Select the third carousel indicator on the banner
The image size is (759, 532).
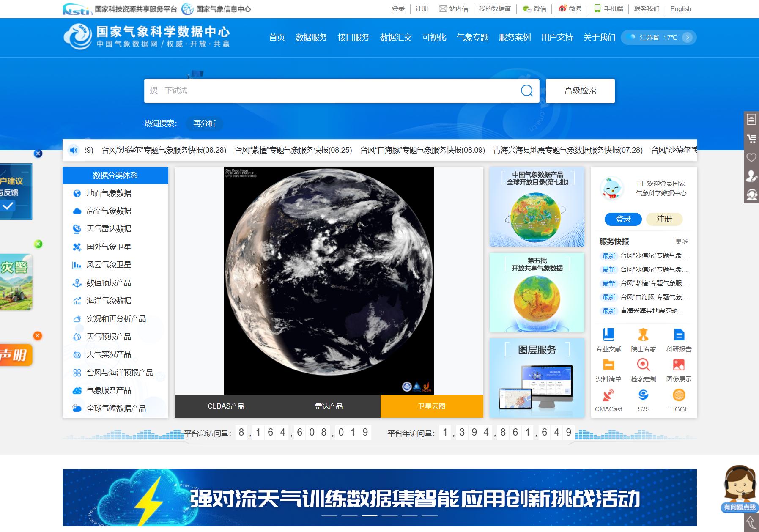click(x=370, y=516)
